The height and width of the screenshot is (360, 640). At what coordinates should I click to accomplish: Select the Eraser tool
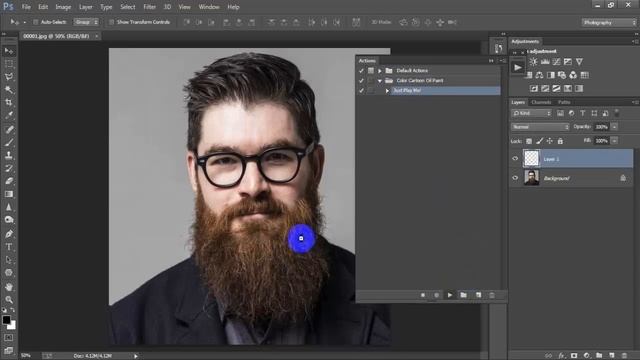(x=9, y=181)
